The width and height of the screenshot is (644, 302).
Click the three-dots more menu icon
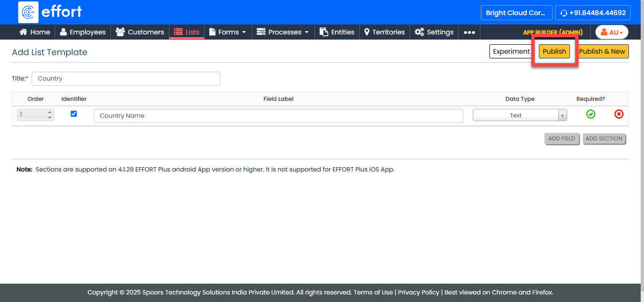(469, 33)
